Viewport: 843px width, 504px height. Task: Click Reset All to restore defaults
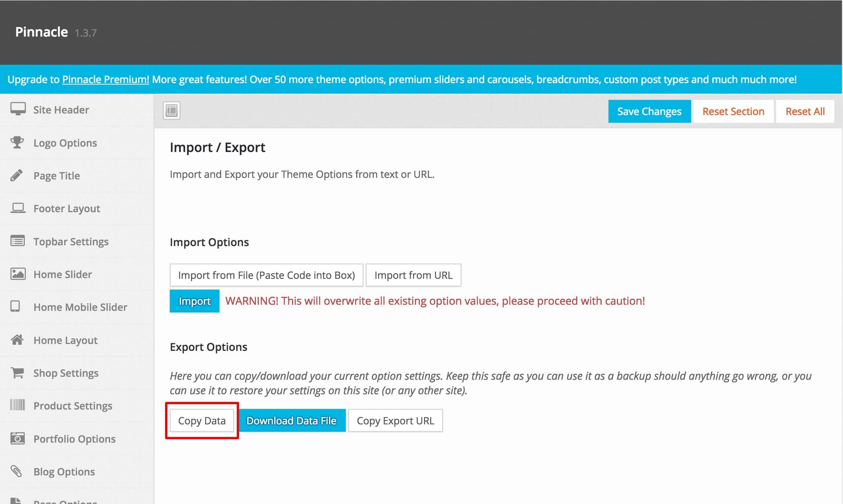(805, 111)
